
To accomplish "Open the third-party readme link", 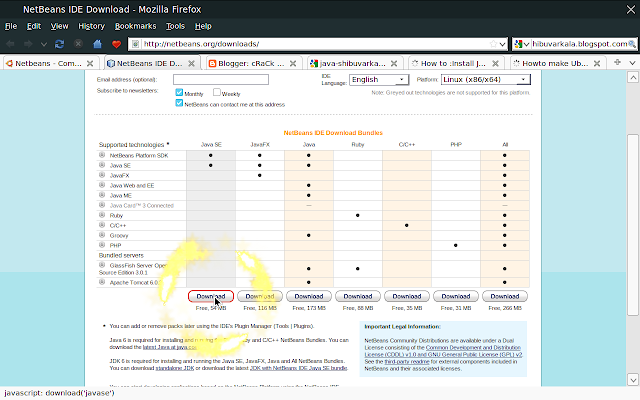I will click(x=407, y=362).
